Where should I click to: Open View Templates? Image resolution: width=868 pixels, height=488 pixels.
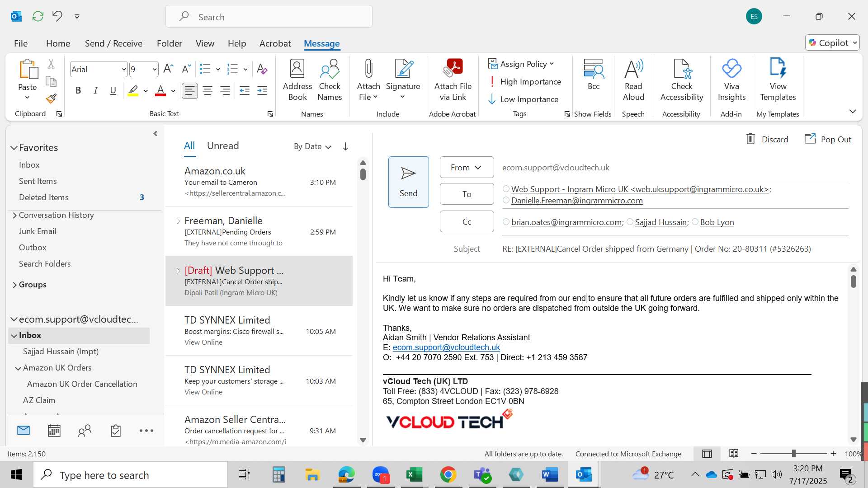[x=778, y=80]
